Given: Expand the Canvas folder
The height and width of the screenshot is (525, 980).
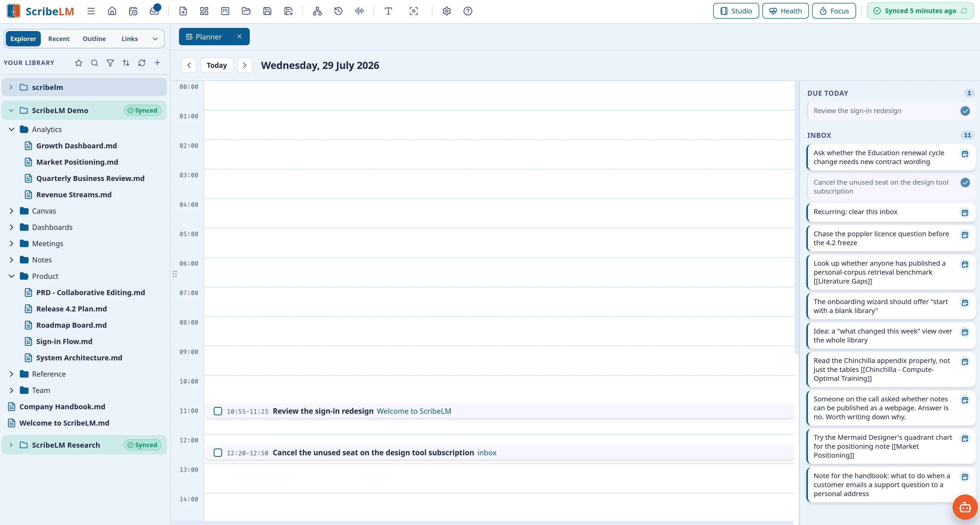Looking at the screenshot, I should (11, 211).
